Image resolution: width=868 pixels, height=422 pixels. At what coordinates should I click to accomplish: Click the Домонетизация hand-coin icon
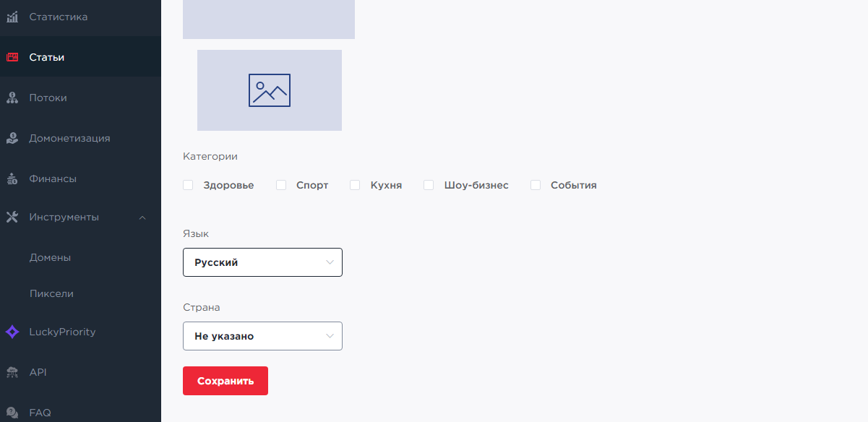click(12, 138)
